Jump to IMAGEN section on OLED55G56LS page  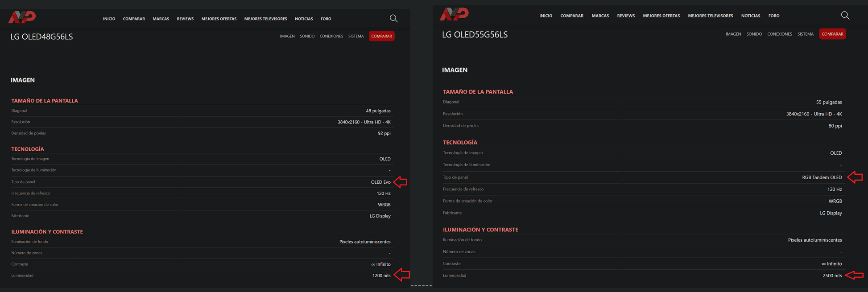733,34
